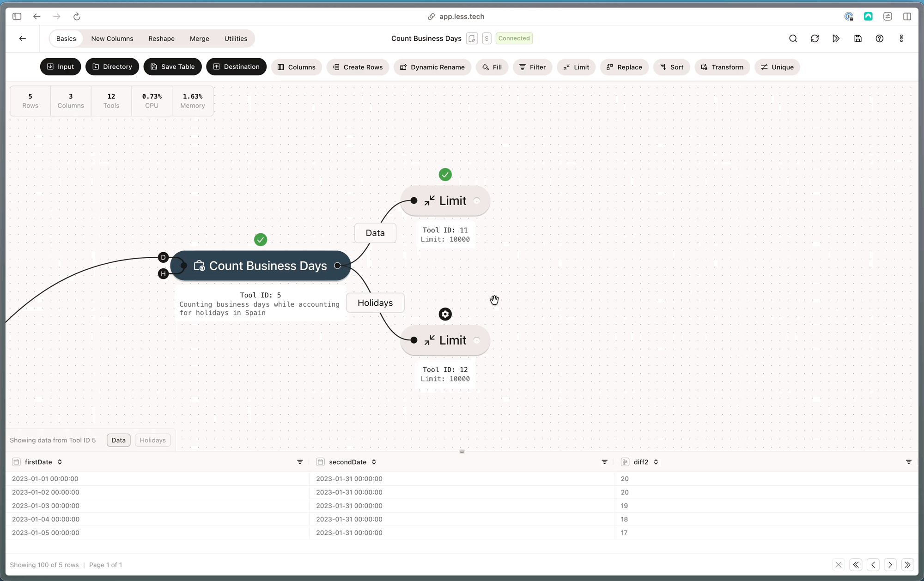This screenshot has height=581, width=924.
Task: Save workflow using floppy disk icon
Action: 857,38
